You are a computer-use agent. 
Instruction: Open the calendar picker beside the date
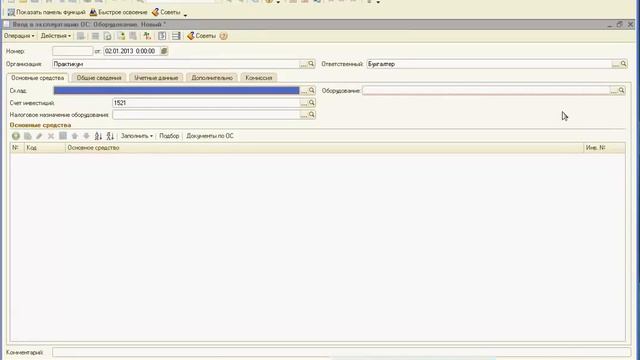164,51
